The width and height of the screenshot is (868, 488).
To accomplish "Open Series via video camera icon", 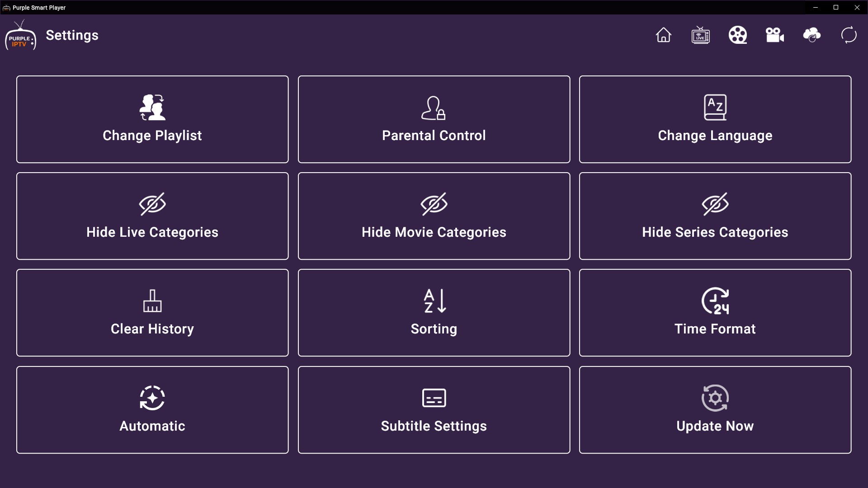I will (774, 35).
